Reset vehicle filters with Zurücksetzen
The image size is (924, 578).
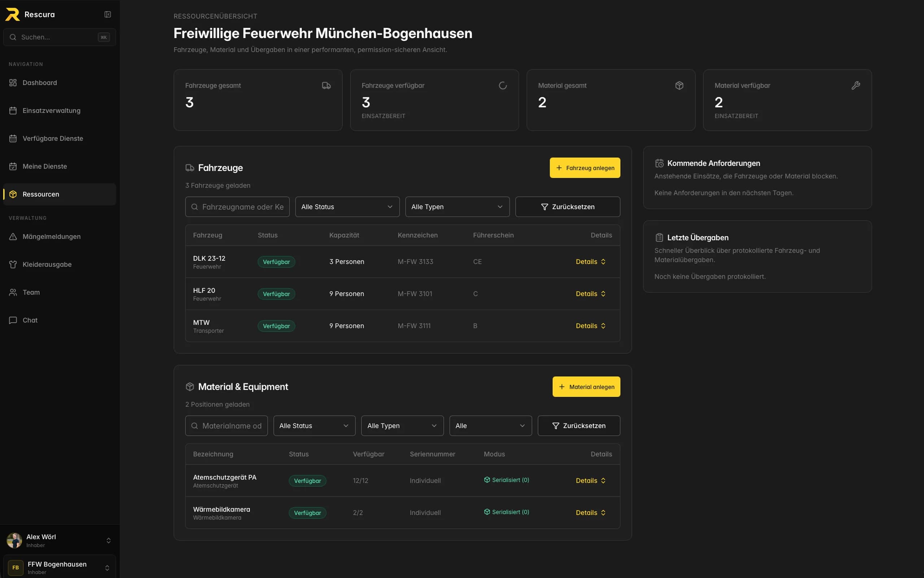pos(568,207)
